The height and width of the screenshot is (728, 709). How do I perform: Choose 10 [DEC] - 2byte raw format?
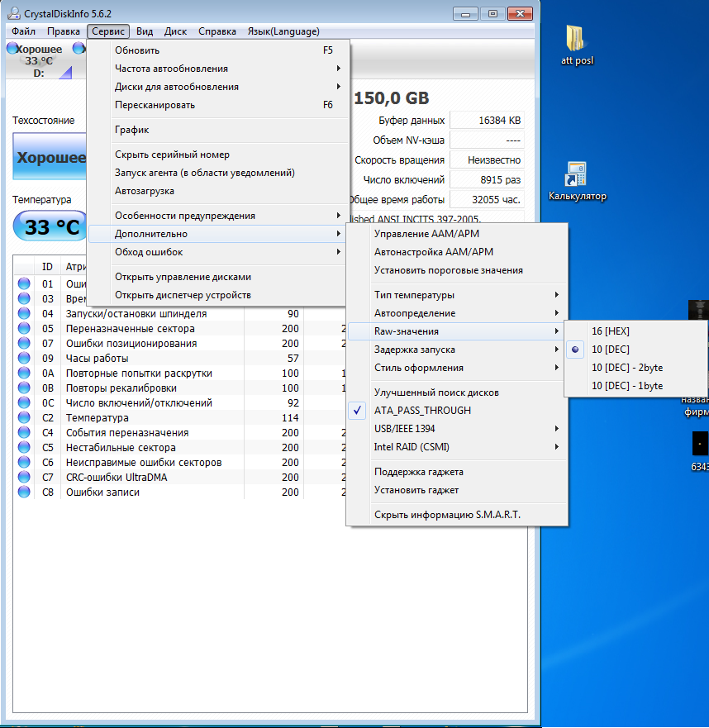[x=626, y=368]
